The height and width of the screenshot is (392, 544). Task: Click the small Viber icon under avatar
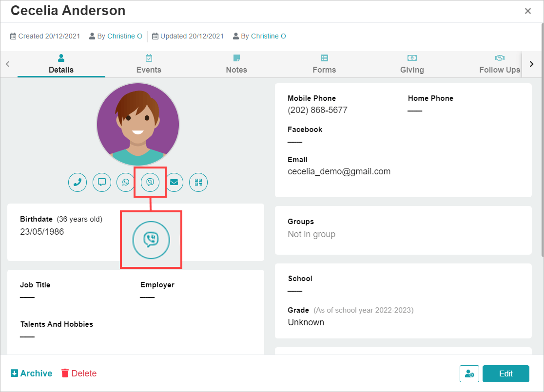[x=150, y=182]
